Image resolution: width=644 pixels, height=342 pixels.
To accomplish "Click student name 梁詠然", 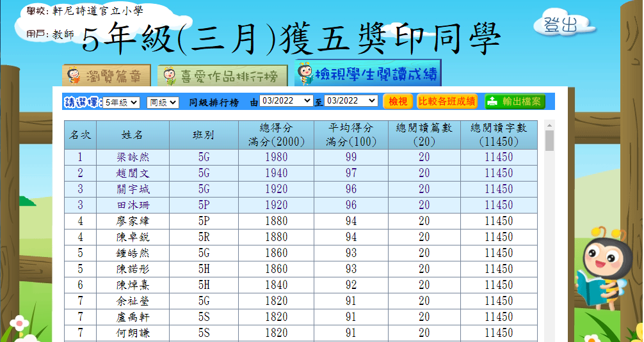I will tap(133, 157).
